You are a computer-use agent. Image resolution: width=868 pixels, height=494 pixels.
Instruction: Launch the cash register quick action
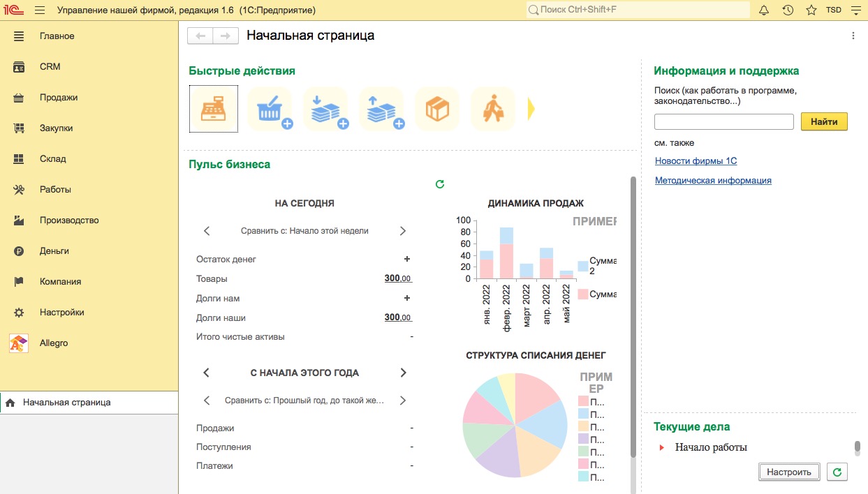[x=214, y=109]
